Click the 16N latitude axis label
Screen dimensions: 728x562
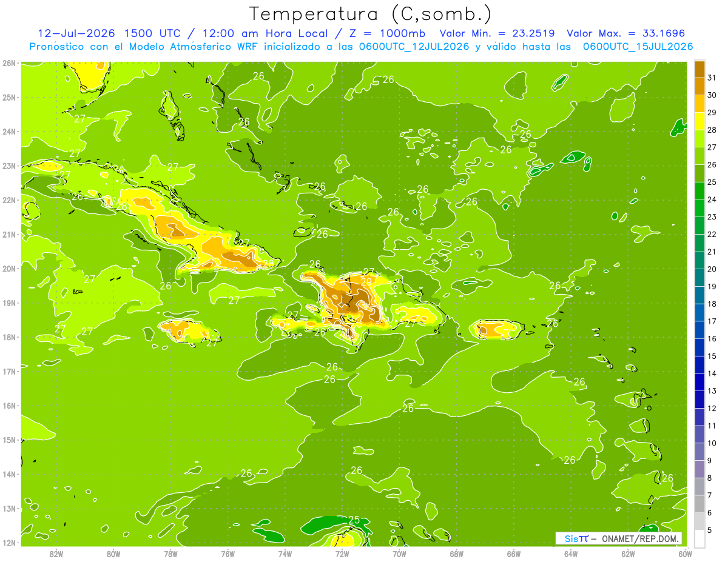(x=9, y=406)
